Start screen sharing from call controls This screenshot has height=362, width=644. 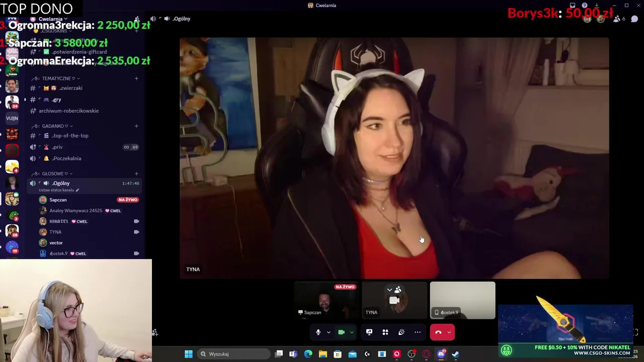369,332
